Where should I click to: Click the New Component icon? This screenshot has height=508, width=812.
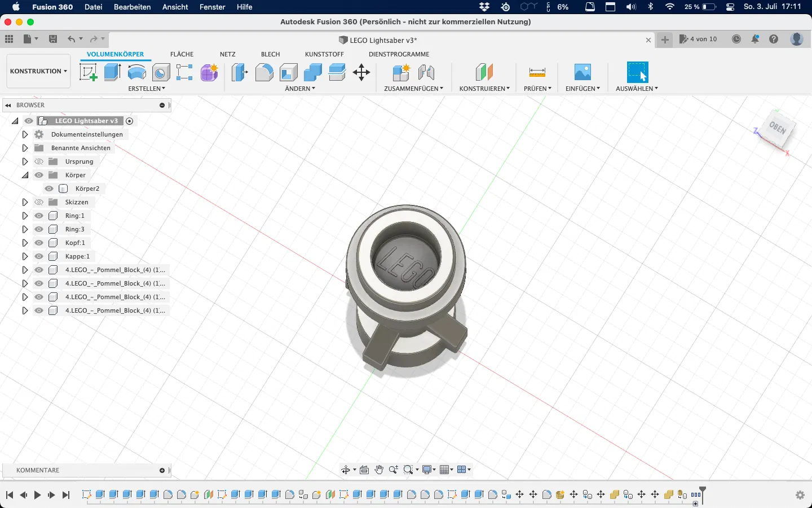[401, 72]
